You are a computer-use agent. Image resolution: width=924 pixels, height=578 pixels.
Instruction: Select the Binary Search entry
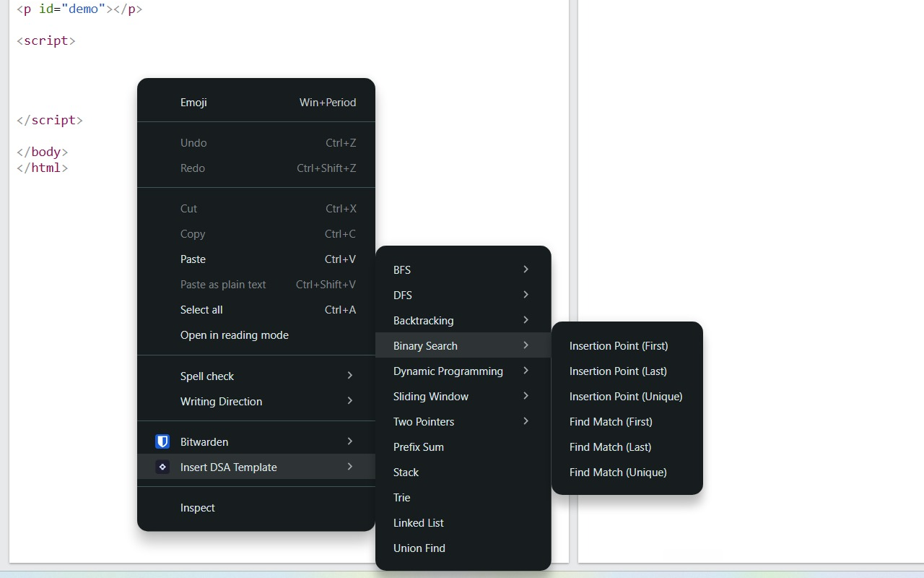(x=463, y=346)
